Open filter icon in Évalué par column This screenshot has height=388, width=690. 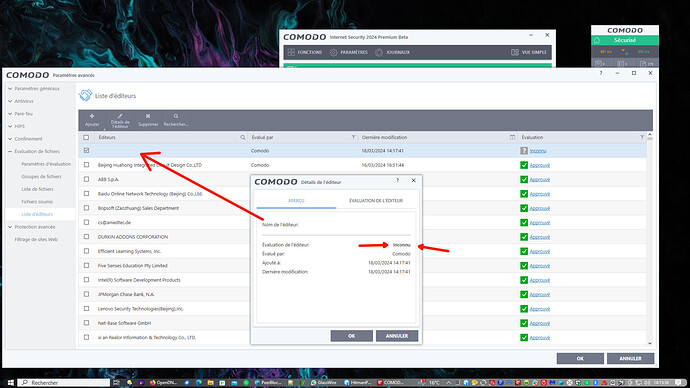(x=353, y=137)
